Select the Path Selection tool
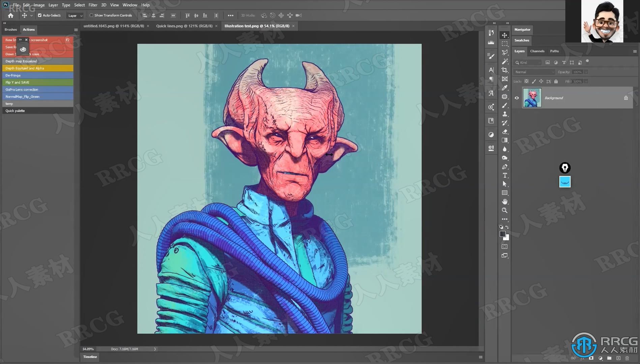The height and width of the screenshot is (364, 640). point(504,184)
